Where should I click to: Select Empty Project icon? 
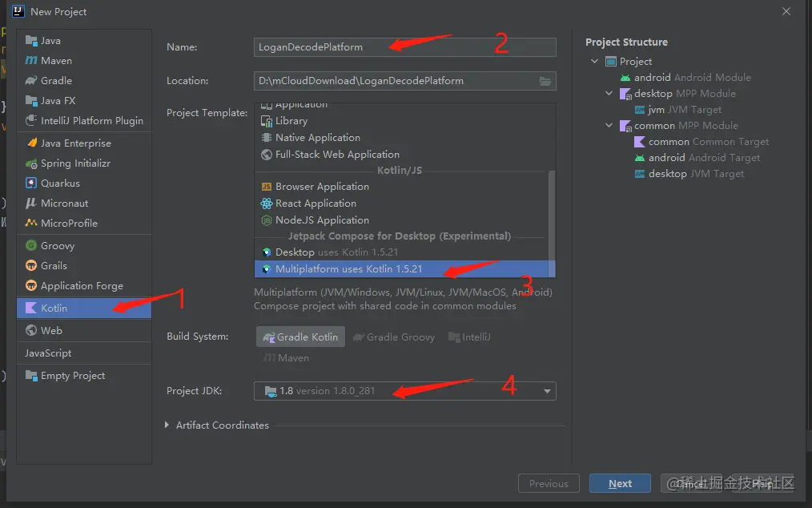[x=31, y=375]
